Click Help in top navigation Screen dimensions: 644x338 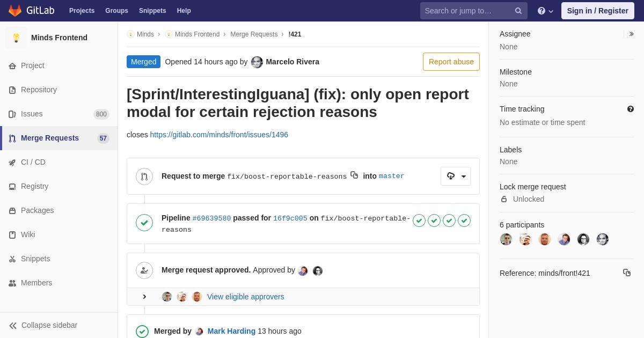[184, 11]
